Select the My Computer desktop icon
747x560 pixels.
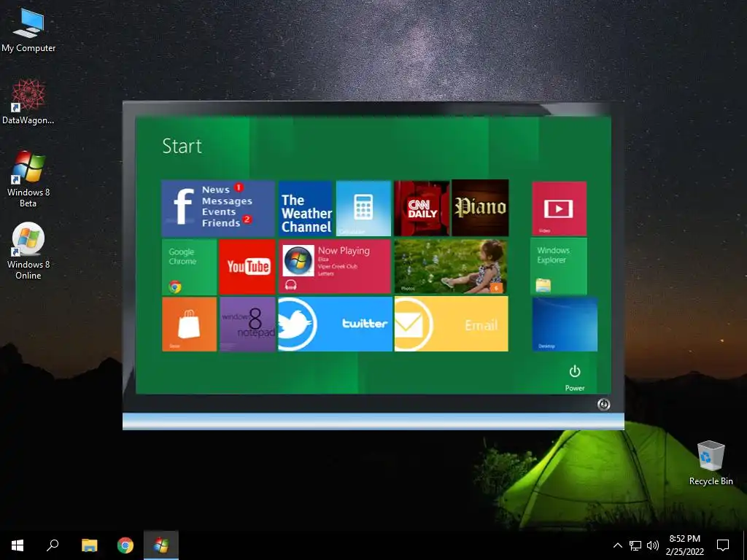(x=28, y=30)
